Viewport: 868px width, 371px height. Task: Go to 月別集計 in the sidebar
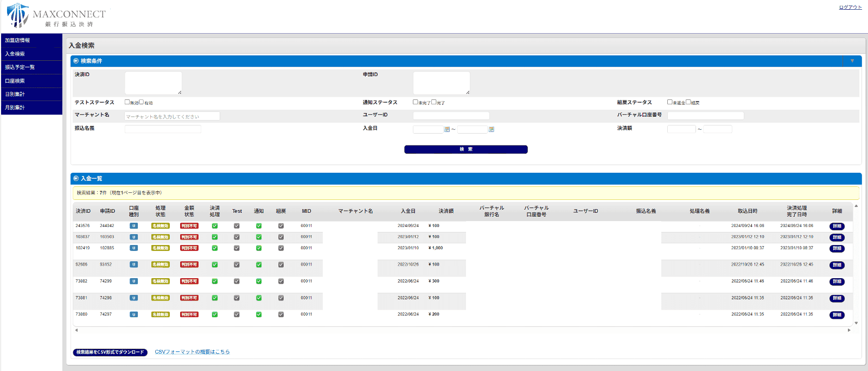15,108
